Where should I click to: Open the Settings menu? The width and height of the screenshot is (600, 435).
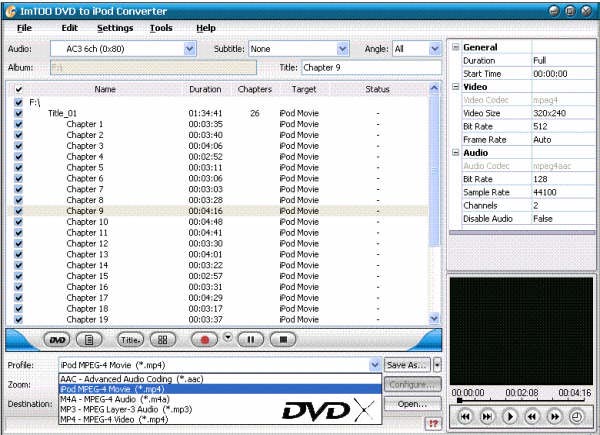coord(115,28)
